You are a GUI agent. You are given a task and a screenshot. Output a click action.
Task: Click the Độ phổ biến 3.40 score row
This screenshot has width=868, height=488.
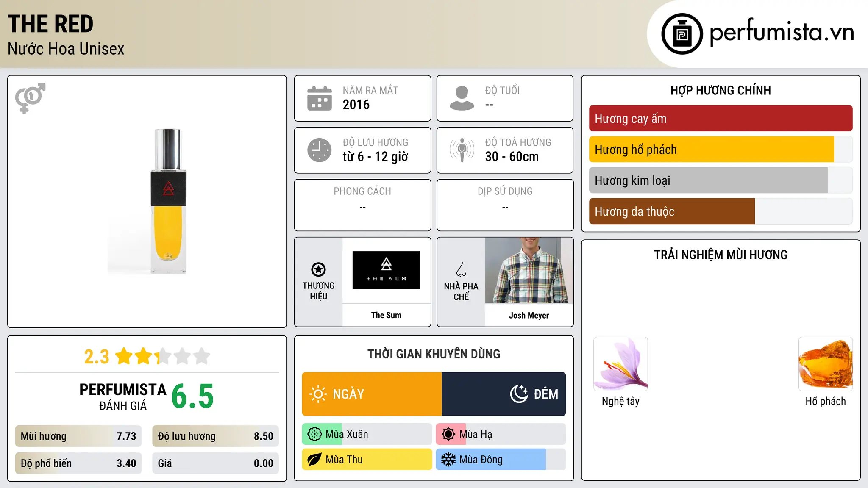78,463
